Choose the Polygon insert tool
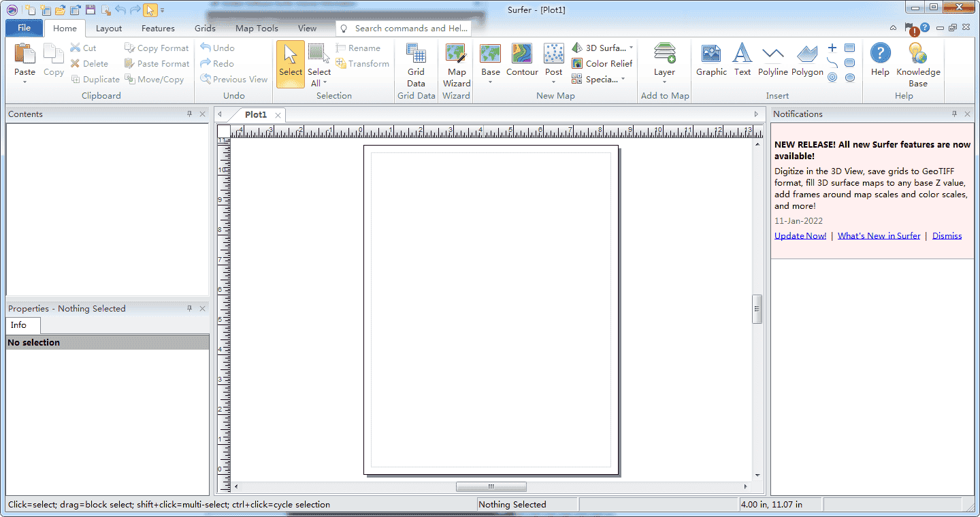Image resolution: width=980 pixels, height=517 pixels. [x=807, y=60]
